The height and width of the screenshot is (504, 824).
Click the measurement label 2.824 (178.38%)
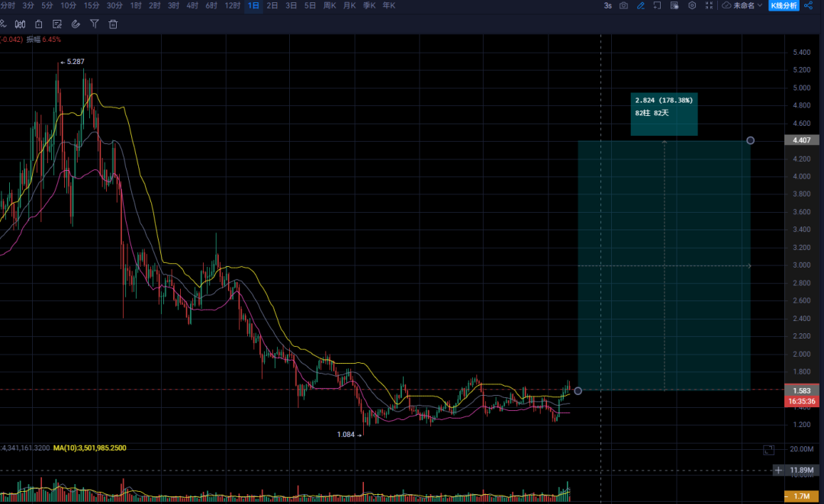pyautogui.click(x=664, y=101)
